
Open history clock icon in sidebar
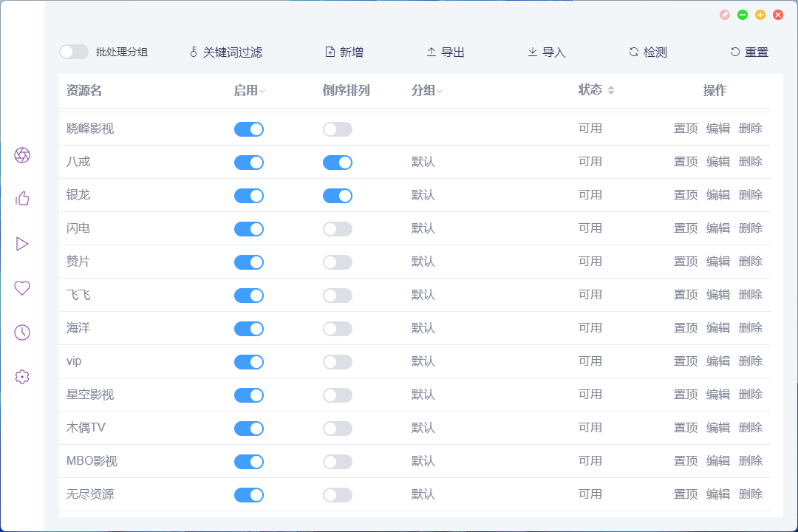tap(22, 332)
